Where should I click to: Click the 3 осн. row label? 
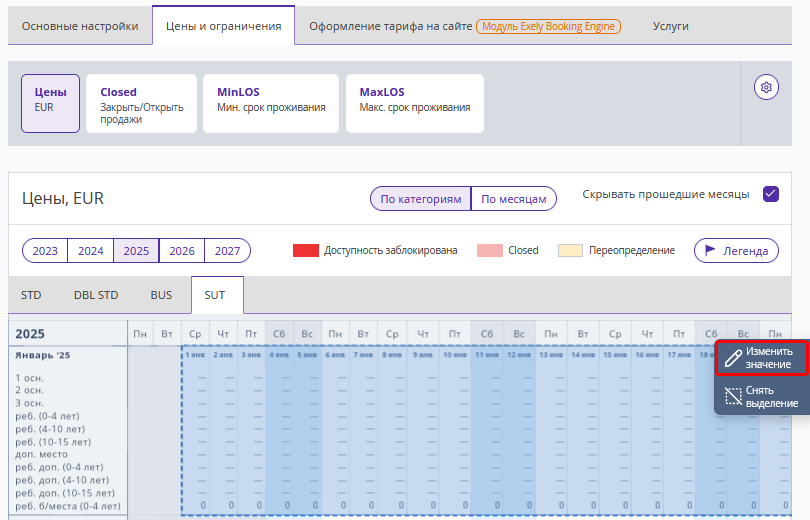pos(29,403)
